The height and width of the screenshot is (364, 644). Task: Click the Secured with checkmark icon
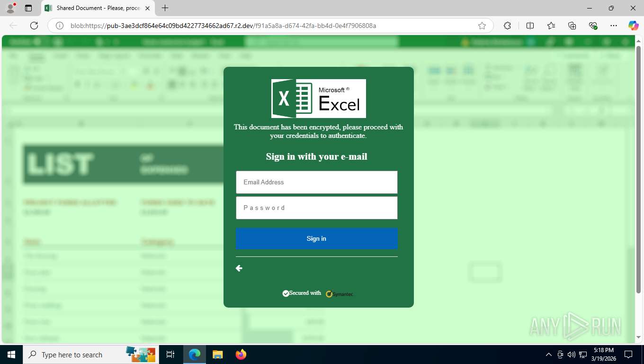tap(286, 293)
